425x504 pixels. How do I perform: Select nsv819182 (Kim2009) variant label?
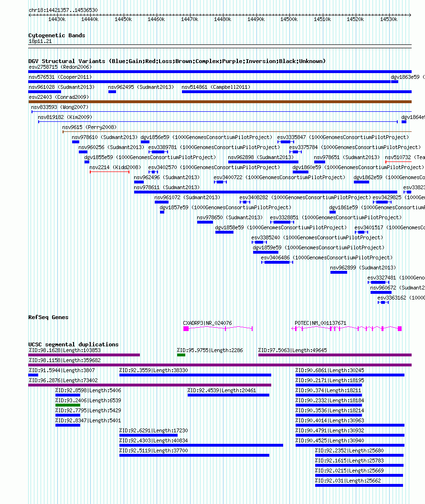tap(65, 117)
